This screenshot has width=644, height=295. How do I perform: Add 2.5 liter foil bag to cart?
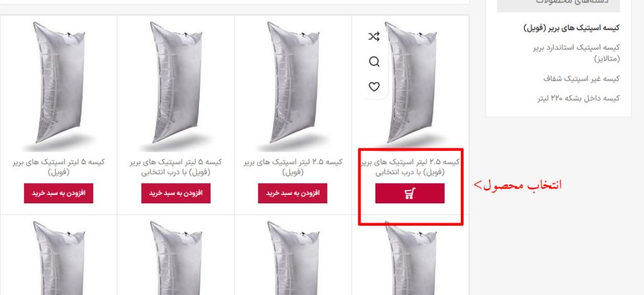[x=292, y=193]
